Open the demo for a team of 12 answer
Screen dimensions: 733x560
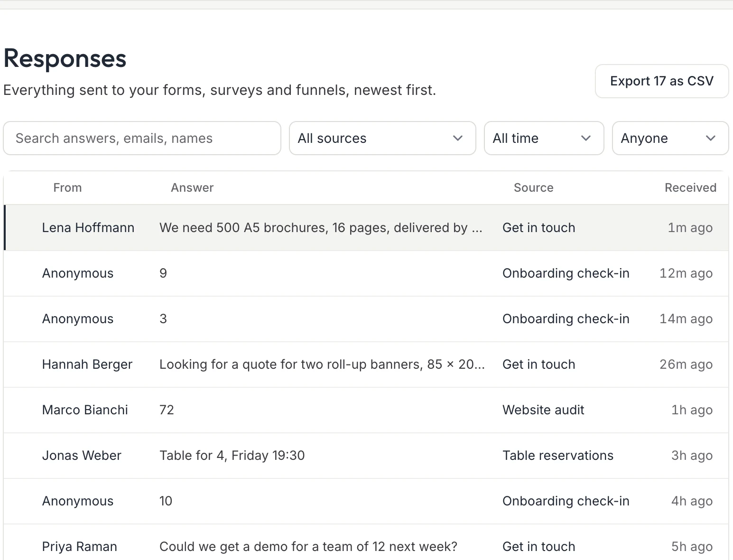point(308,547)
